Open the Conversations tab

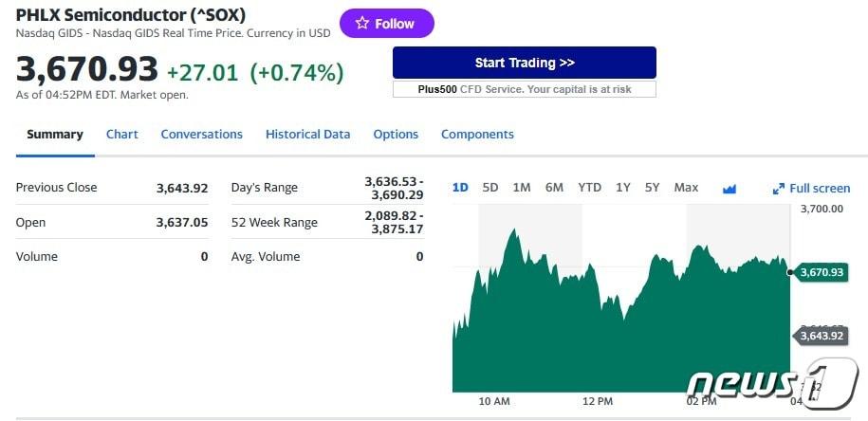(201, 135)
